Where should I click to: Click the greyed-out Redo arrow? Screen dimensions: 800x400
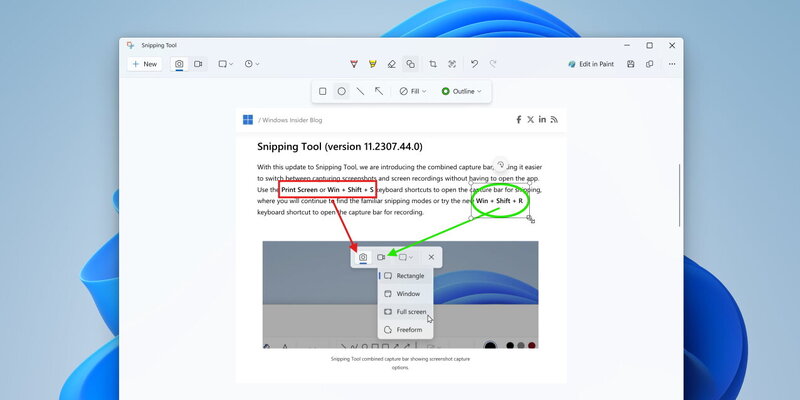(x=493, y=64)
